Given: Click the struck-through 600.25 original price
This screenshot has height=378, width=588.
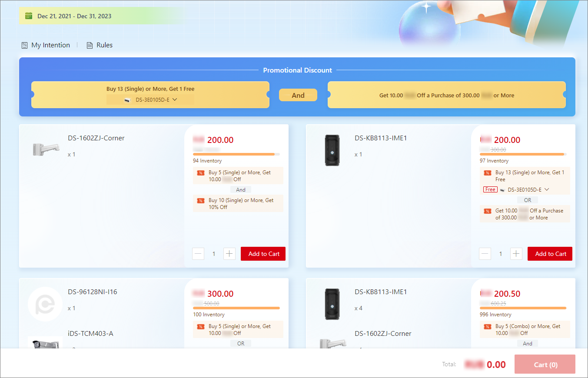Looking at the screenshot, I should tap(498, 304).
